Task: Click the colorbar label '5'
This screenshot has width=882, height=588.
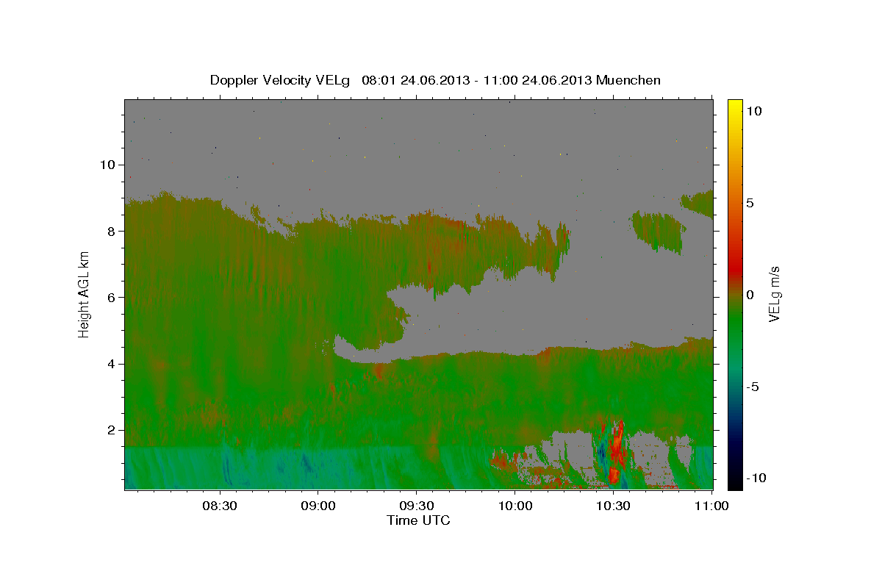Action: [x=750, y=203]
